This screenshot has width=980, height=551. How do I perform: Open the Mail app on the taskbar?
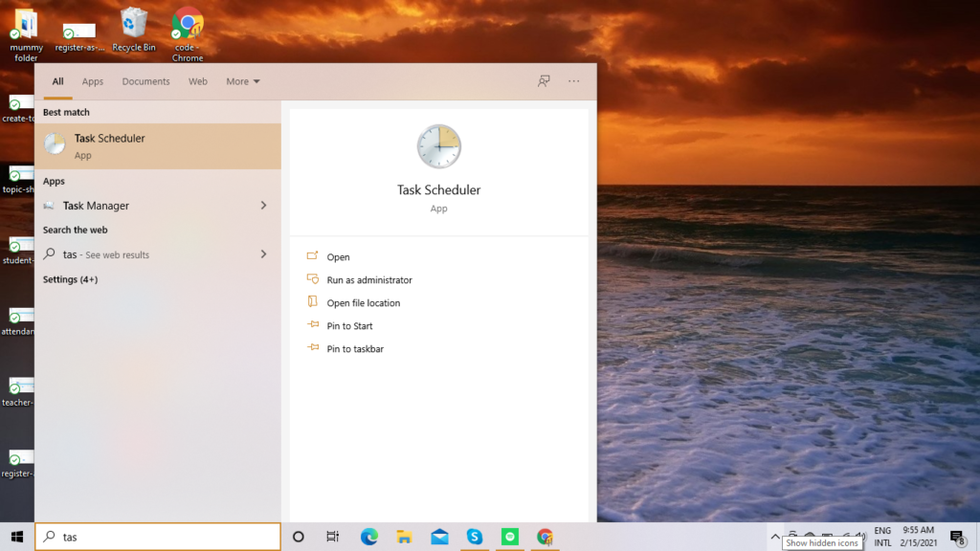click(439, 537)
